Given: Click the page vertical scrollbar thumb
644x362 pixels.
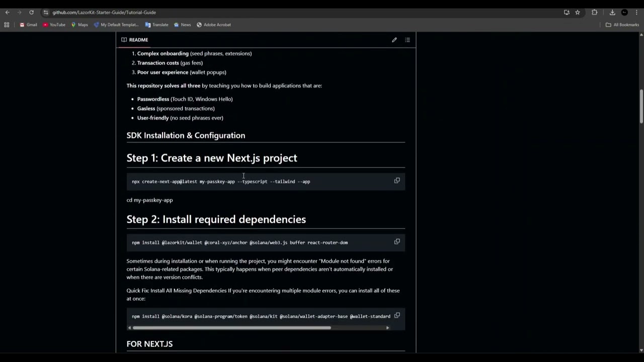Looking at the screenshot, I should tap(641, 106).
